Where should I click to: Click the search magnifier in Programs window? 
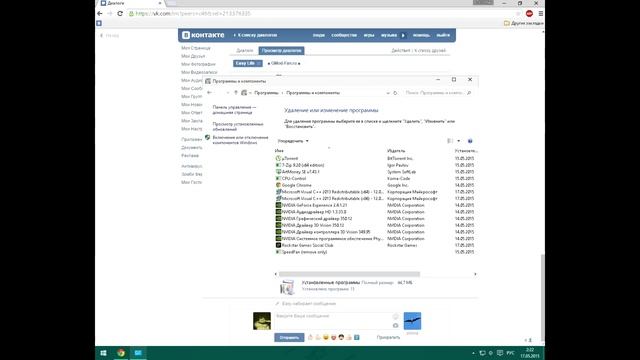(469, 93)
